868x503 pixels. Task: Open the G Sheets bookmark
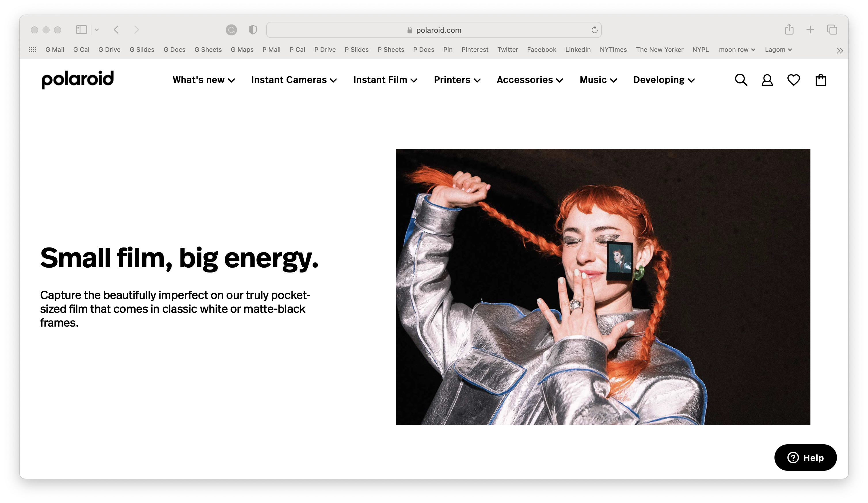[208, 49]
